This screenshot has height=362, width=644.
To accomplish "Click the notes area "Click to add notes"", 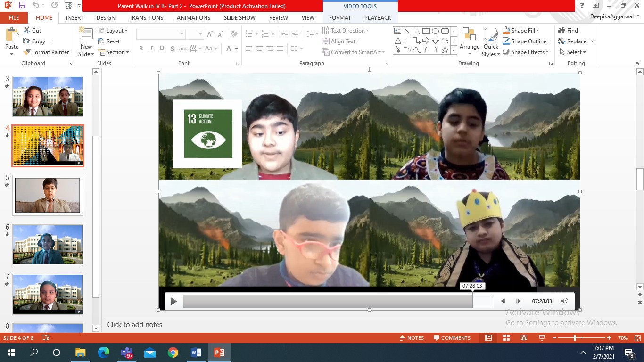I will click(134, 325).
